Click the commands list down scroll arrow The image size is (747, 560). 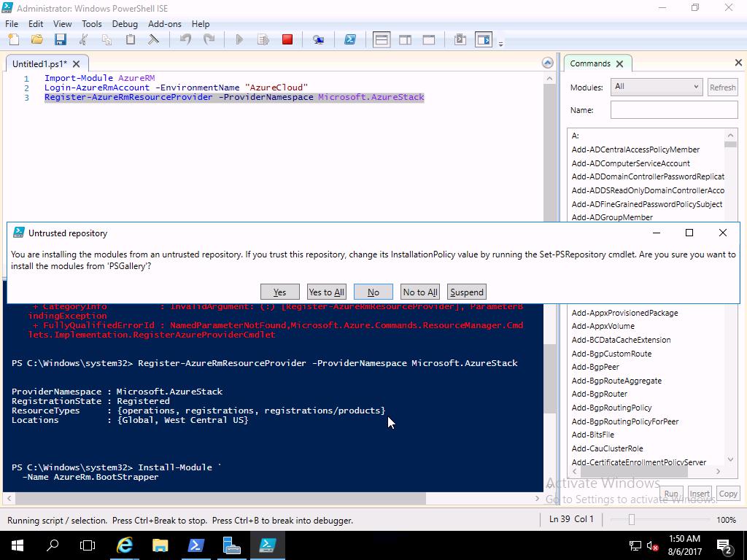[730, 459]
